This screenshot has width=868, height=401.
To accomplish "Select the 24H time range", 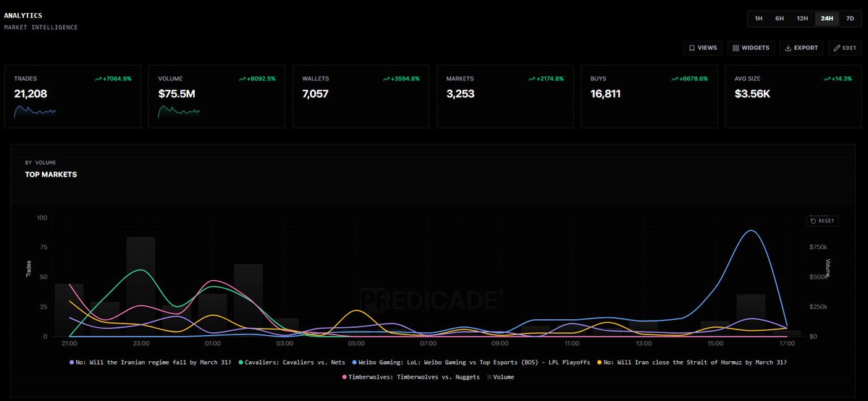I will click(x=827, y=18).
